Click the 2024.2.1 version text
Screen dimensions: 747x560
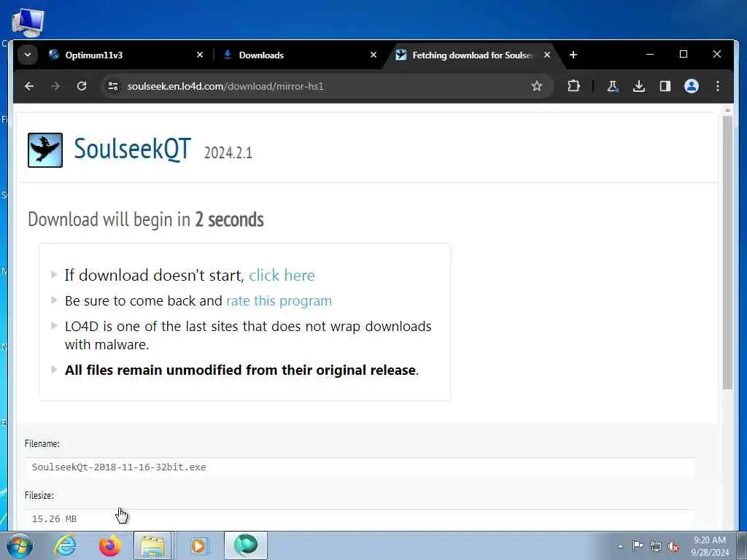[x=228, y=153]
